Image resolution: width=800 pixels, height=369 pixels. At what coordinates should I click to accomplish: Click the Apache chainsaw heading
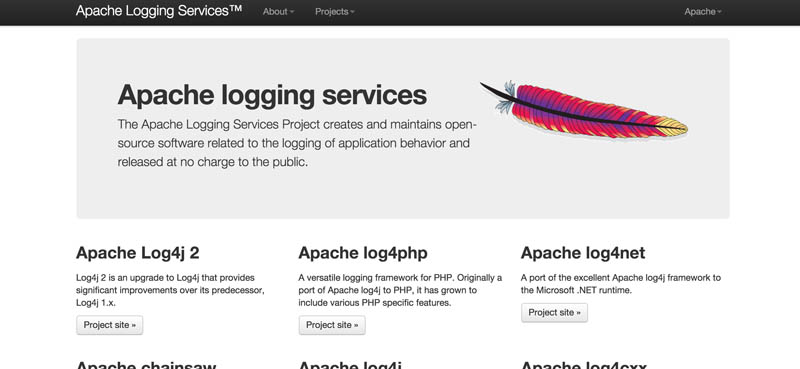146,364
